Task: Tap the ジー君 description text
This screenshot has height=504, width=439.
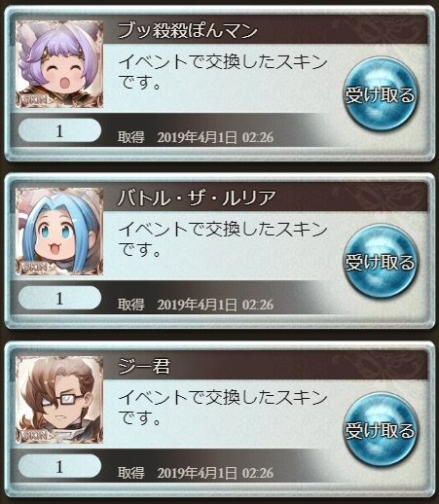Action: (x=223, y=408)
